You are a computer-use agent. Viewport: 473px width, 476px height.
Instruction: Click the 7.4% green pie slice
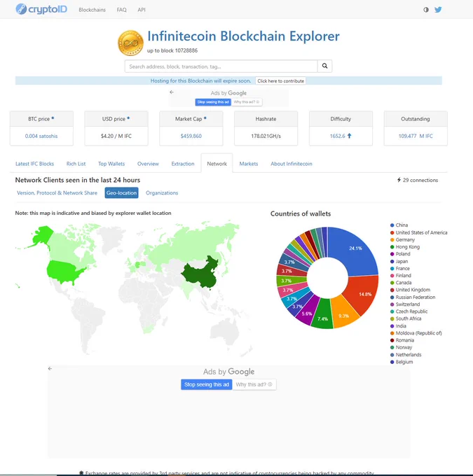tap(323, 316)
